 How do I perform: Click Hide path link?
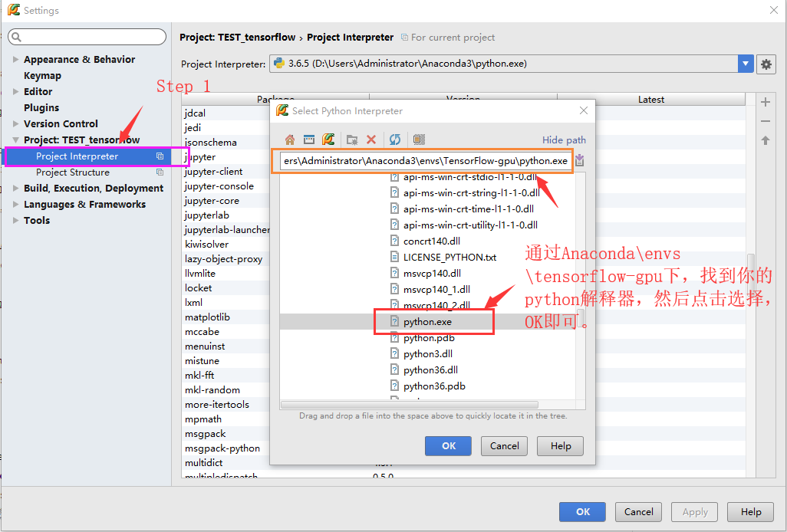tap(564, 140)
